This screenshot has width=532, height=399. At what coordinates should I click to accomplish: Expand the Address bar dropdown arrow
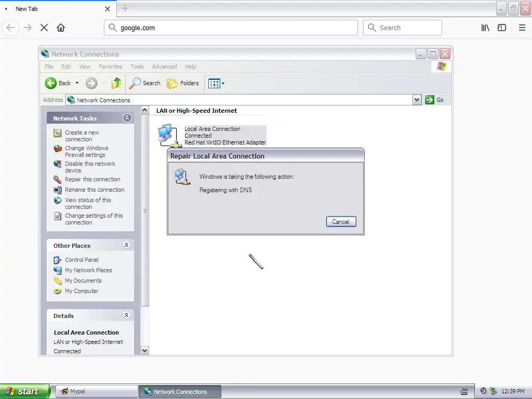click(x=417, y=100)
